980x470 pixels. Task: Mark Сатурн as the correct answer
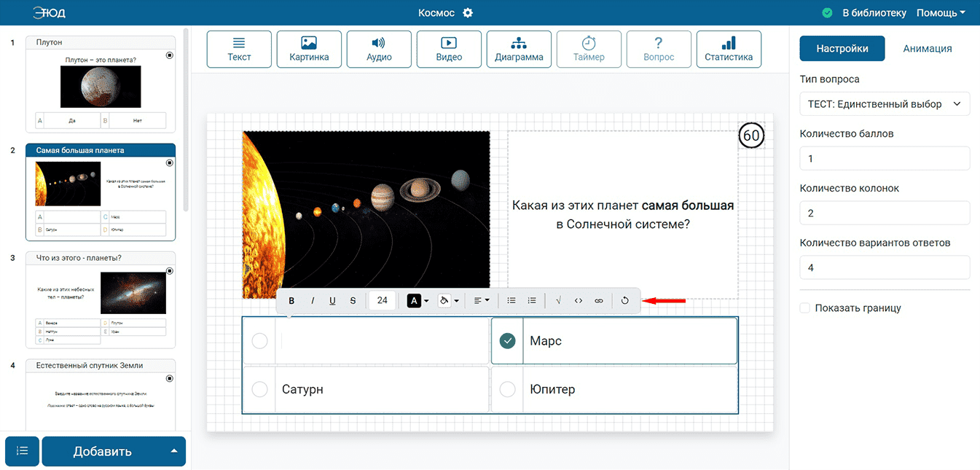click(259, 389)
